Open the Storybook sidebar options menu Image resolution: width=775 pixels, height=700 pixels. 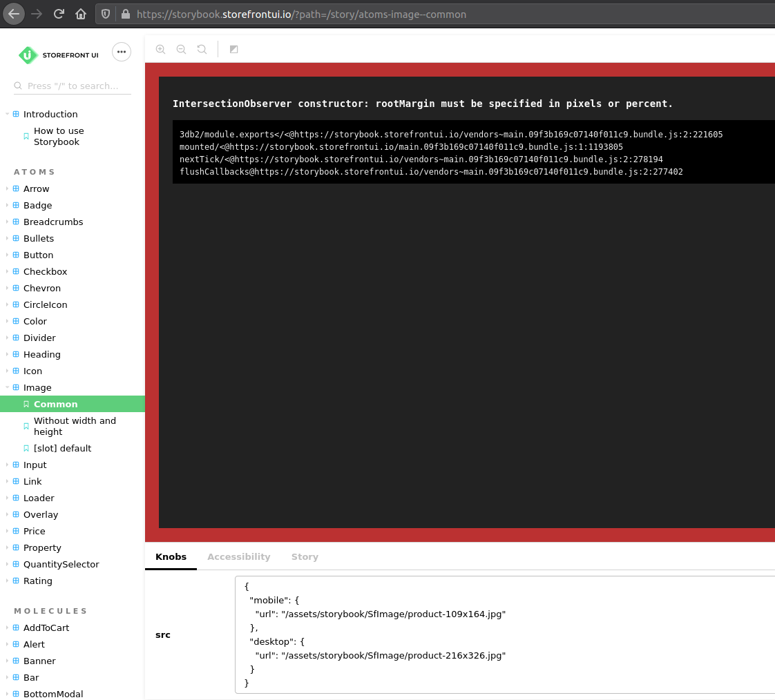click(121, 52)
